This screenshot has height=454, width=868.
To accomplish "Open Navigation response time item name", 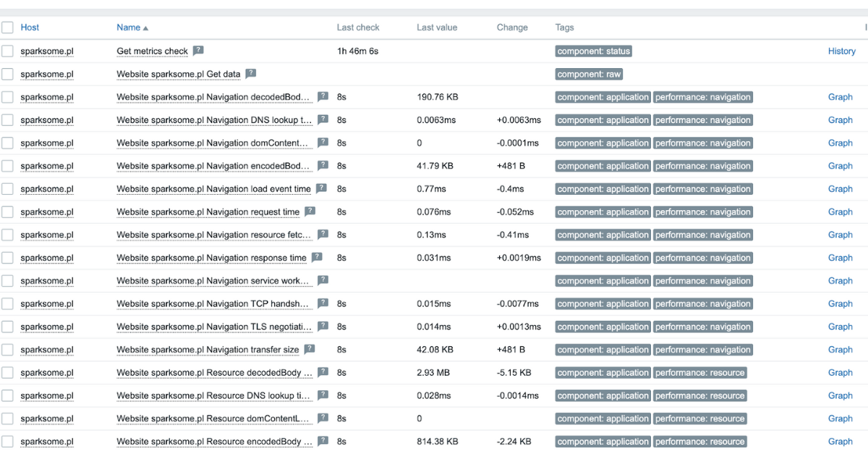I will tap(211, 258).
